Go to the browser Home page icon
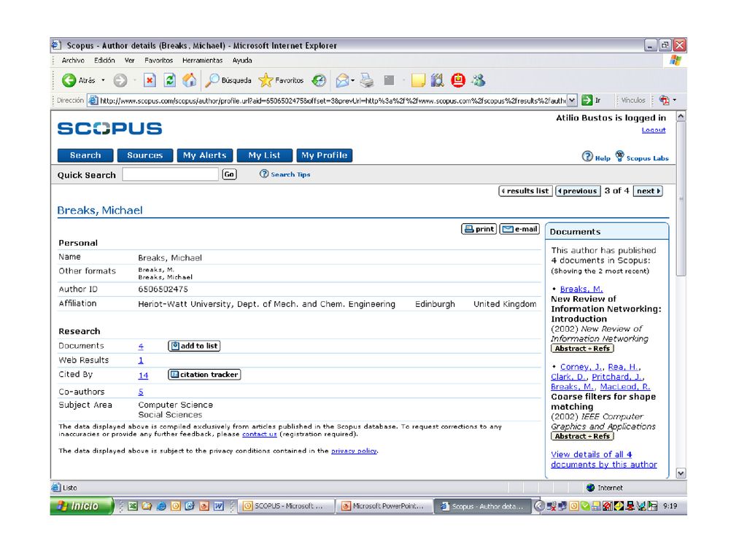 [190, 80]
